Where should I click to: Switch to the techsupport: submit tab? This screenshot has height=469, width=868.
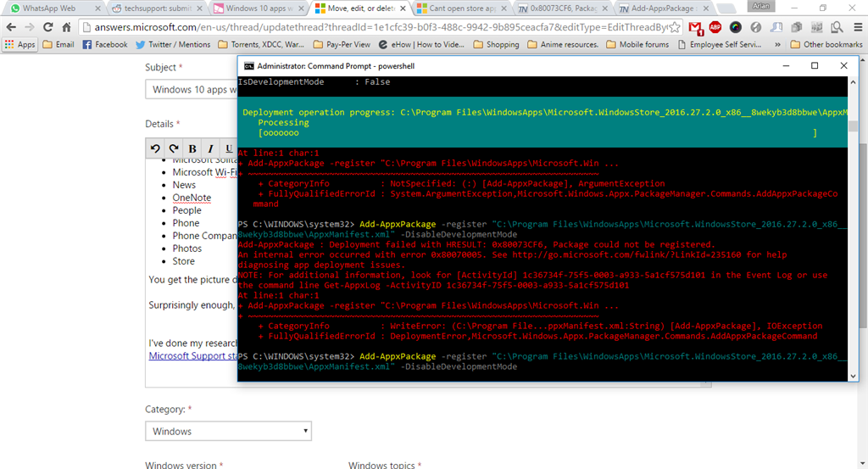coord(158,8)
